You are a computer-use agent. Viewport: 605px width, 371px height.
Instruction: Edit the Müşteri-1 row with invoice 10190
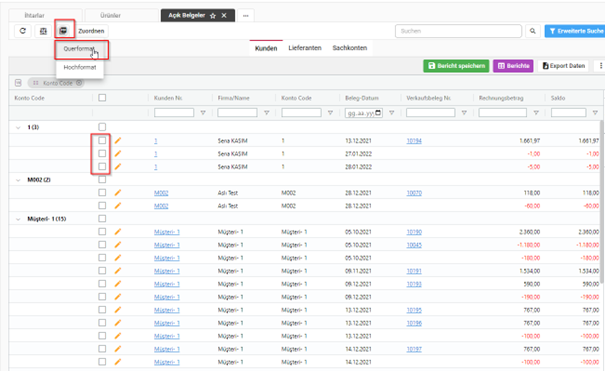coord(118,231)
